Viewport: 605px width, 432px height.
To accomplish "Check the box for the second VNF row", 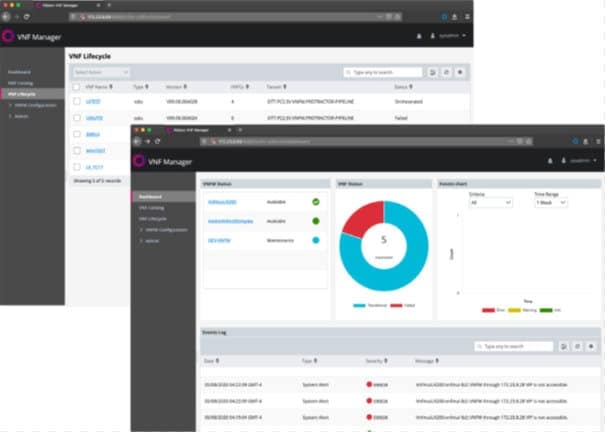I will point(77,118).
